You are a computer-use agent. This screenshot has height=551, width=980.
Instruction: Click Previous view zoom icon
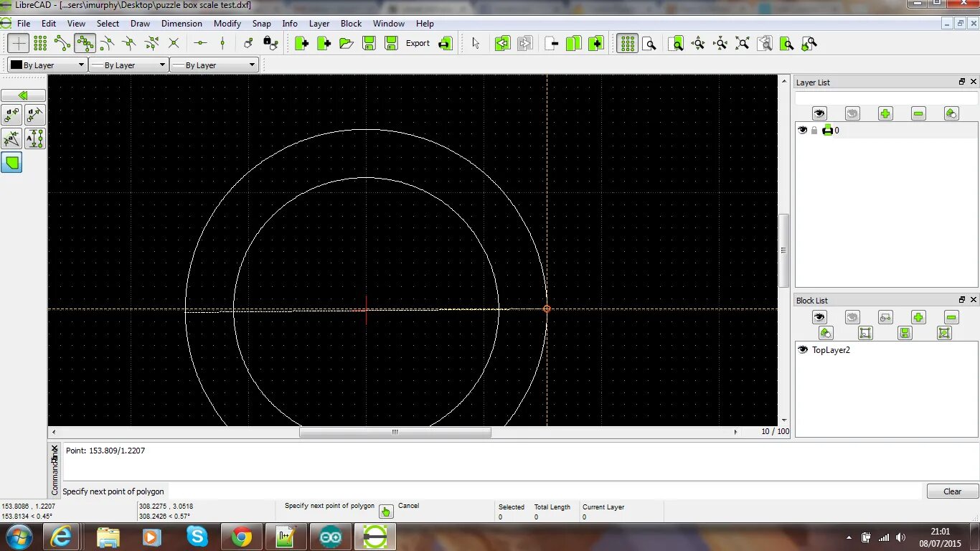point(765,44)
